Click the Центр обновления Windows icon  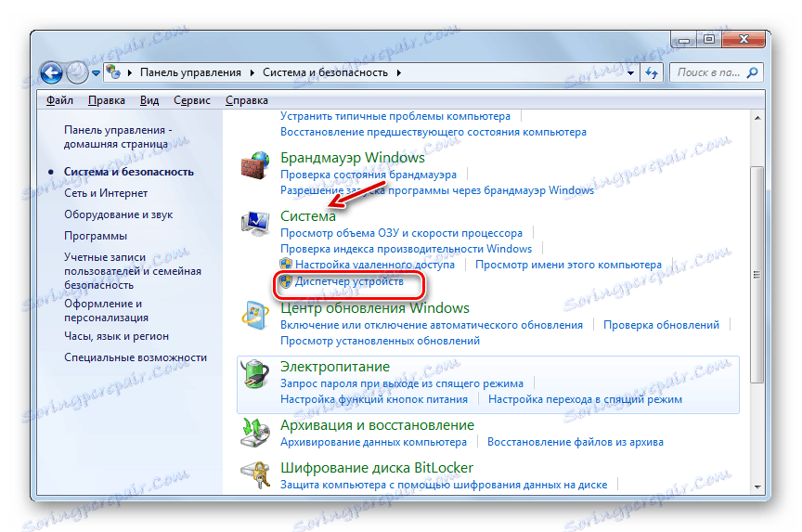pos(255,315)
